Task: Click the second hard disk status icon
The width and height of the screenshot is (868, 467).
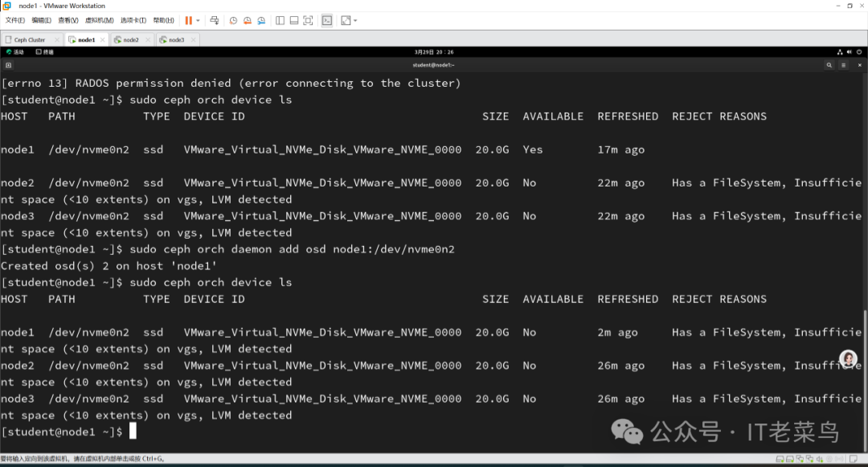Action: click(790, 459)
